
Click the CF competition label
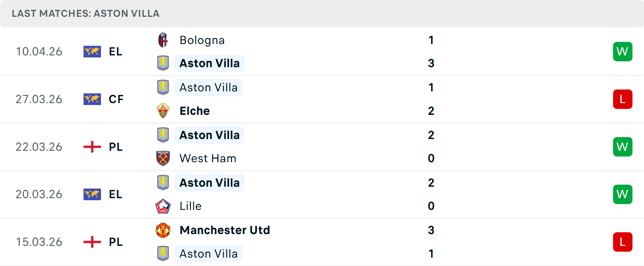tap(116, 99)
